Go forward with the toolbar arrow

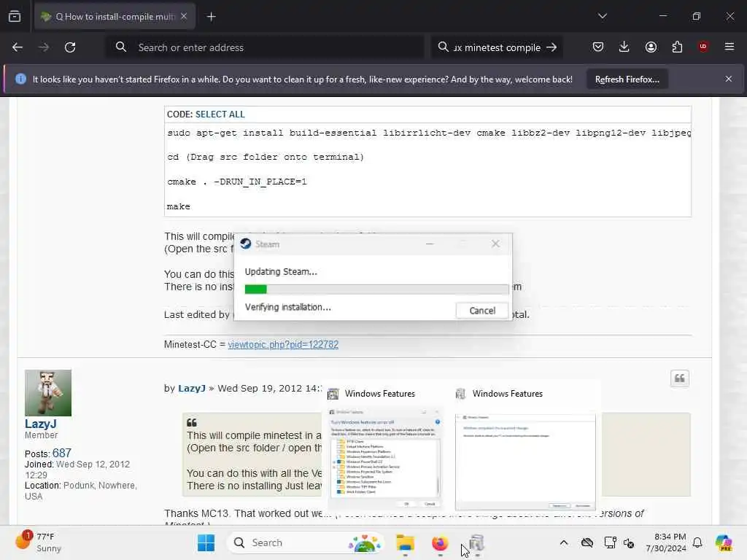(43, 47)
